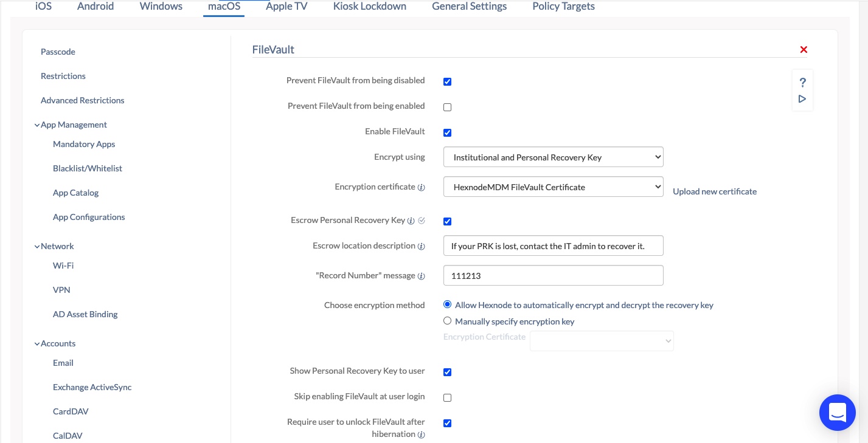Toggle Require user to unlock after hibernation
The width and height of the screenshot is (868, 443).
click(x=447, y=423)
